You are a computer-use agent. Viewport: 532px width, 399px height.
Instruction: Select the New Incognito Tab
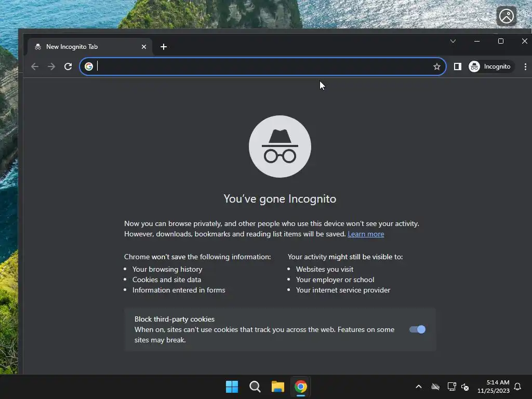pos(90,47)
